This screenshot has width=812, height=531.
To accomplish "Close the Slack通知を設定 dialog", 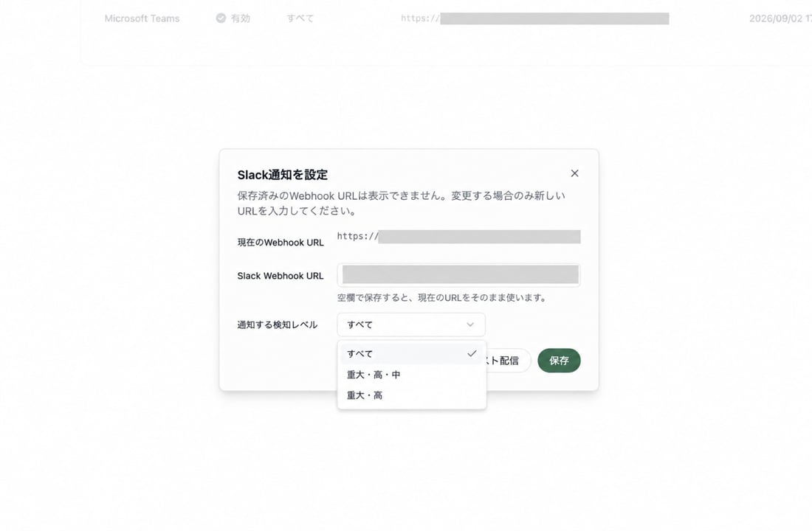I will [x=574, y=173].
